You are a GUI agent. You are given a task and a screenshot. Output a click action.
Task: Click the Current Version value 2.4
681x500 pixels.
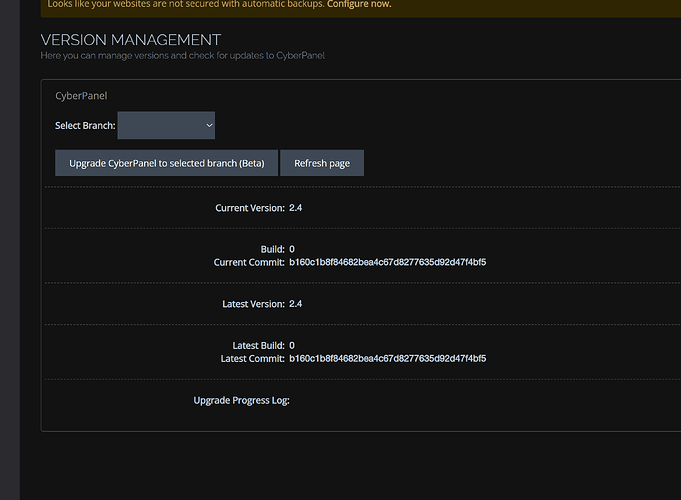coord(295,208)
